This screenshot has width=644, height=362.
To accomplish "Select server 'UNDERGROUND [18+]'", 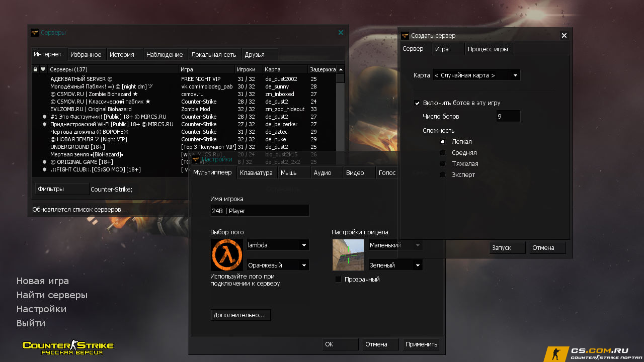I will (x=184, y=147).
